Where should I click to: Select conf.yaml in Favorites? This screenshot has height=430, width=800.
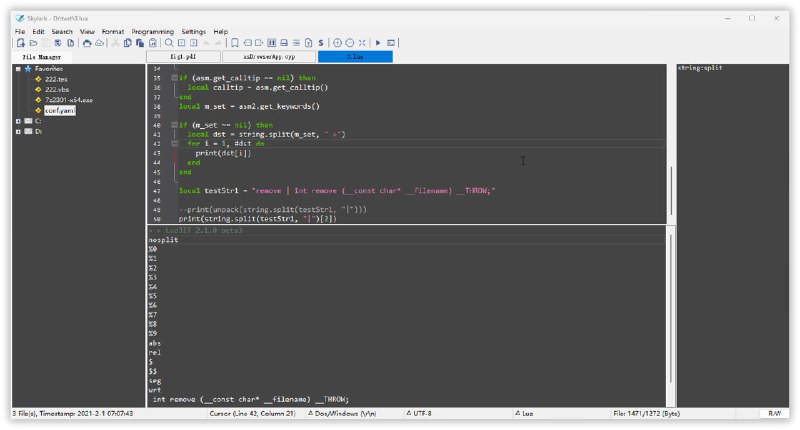click(x=60, y=110)
